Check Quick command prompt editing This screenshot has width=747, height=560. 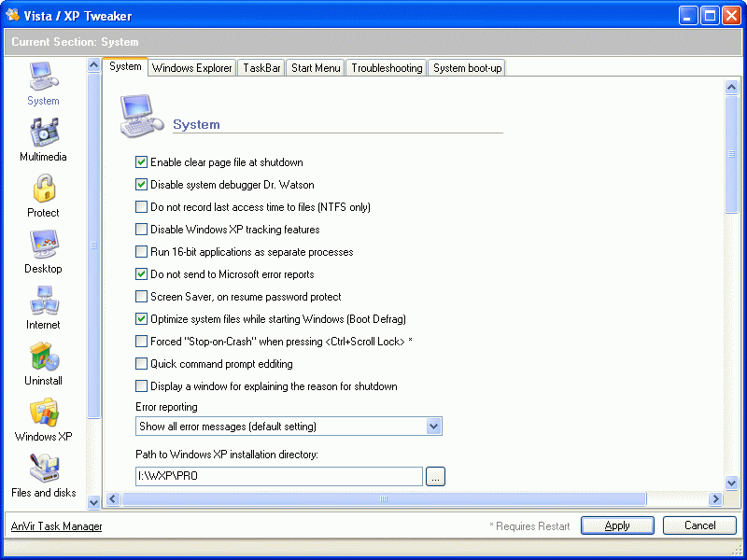click(141, 363)
